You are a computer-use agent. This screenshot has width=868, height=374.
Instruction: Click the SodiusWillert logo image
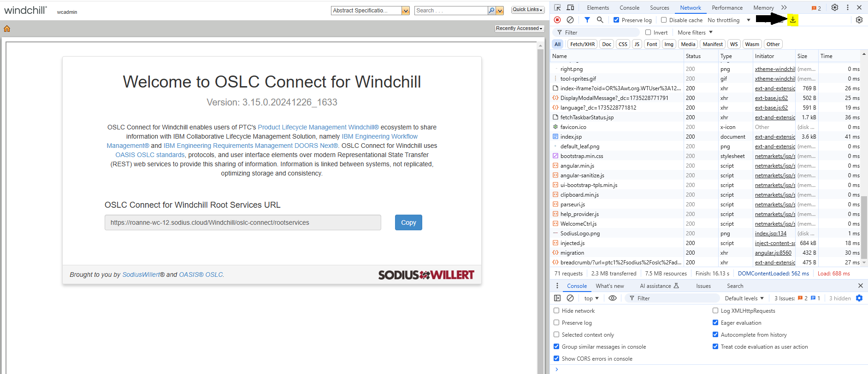(426, 275)
